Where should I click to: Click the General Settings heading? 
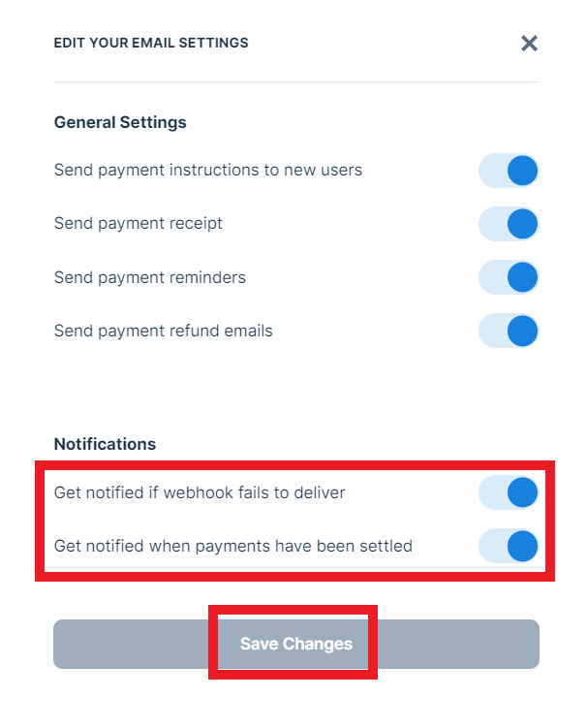[x=120, y=122]
